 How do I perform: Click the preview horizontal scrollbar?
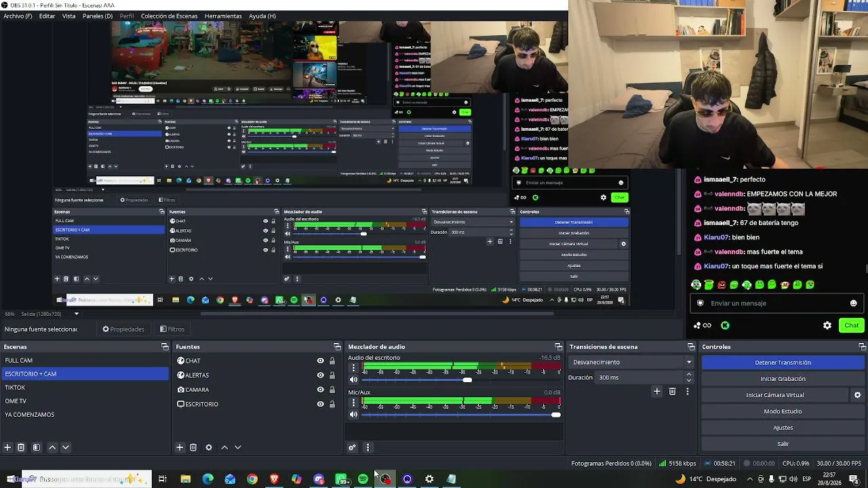coord(377,314)
